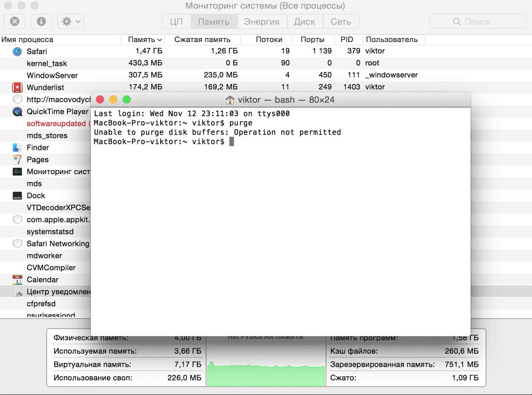Switch to the Энергия tab
The height and width of the screenshot is (395, 532).
(x=262, y=22)
